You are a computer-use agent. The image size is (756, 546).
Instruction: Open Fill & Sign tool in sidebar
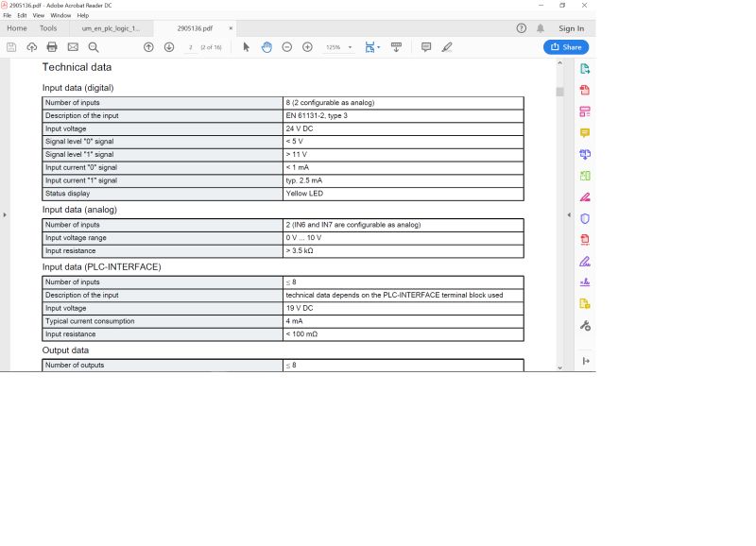coord(585,262)
